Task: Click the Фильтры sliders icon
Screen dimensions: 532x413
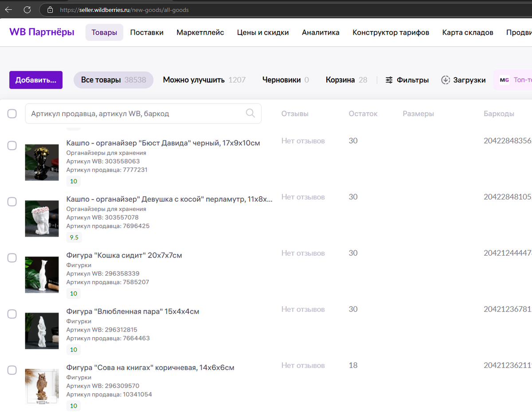Action: click(389, 80)
